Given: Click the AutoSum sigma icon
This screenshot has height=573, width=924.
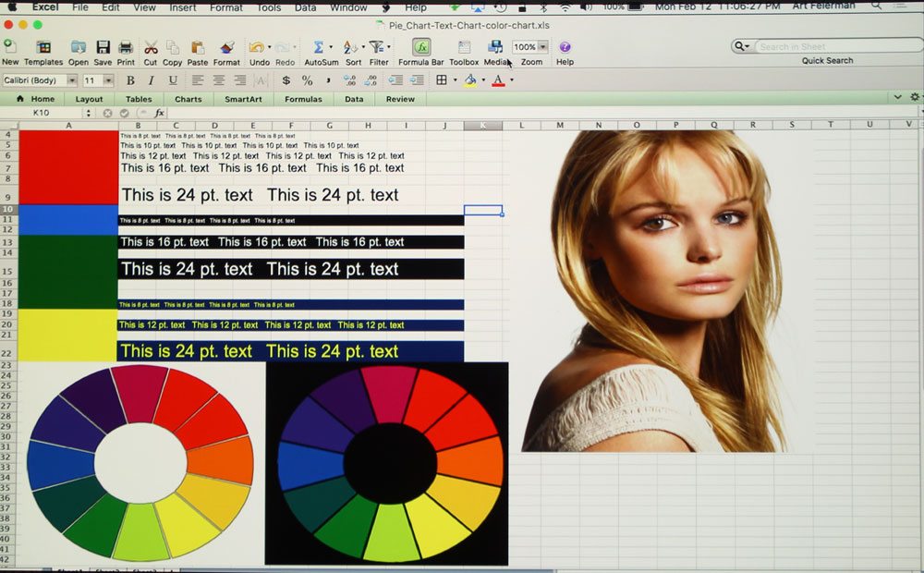Looking at the screenshot, I should coord(318,47).
